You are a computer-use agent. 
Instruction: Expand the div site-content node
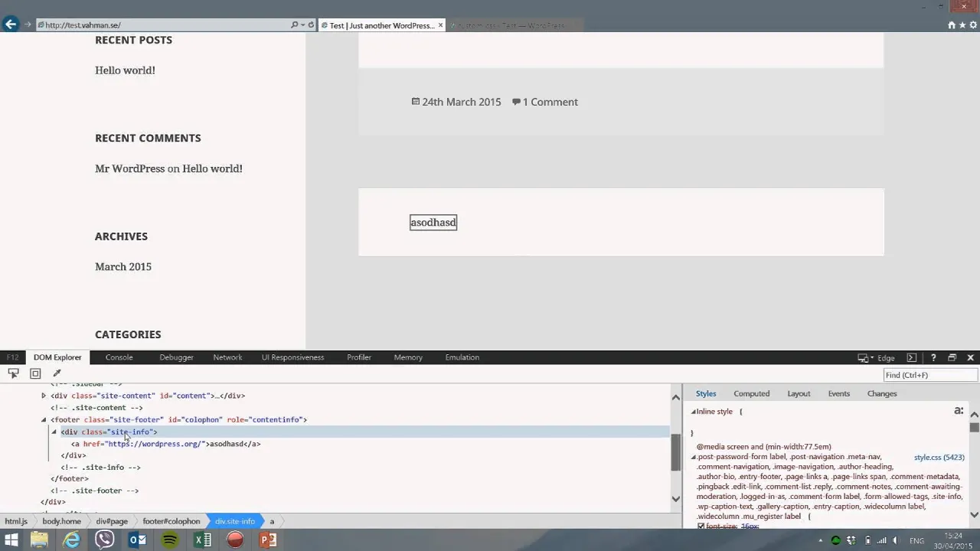tap(44, 396)
